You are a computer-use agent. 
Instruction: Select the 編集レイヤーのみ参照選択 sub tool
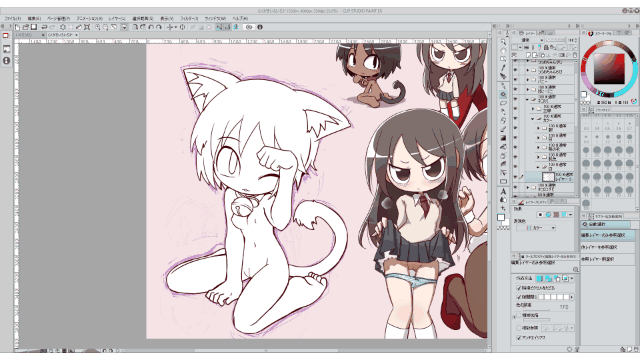coord(608,235)
